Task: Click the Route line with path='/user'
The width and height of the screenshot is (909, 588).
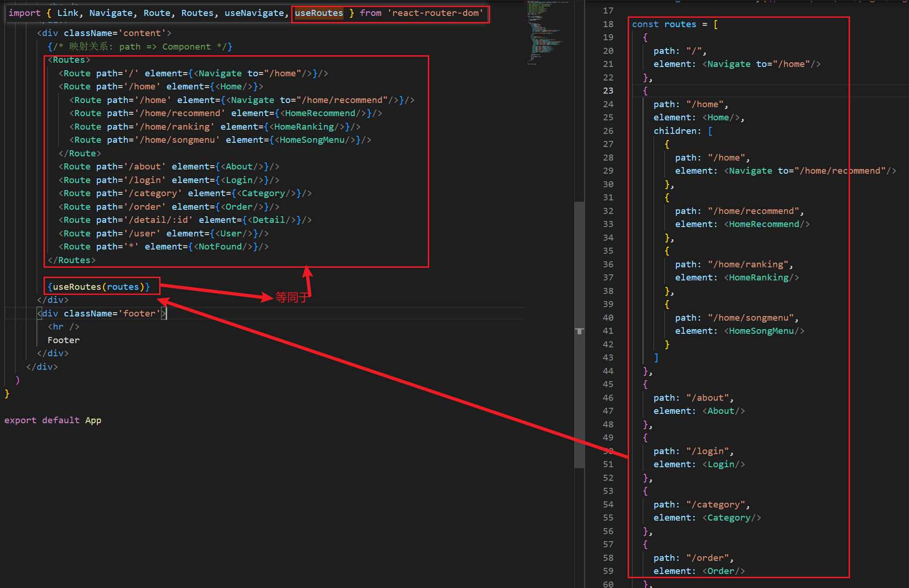Action: [163, 234]
